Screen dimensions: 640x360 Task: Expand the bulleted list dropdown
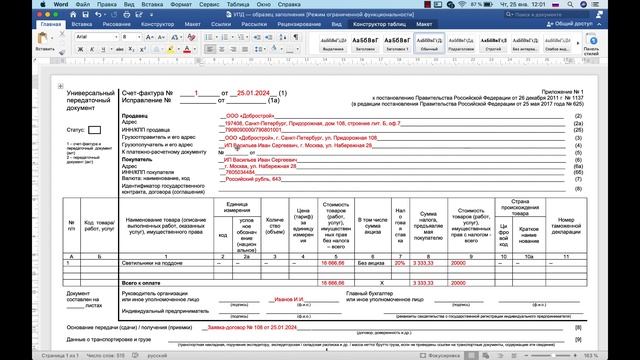[x=216, y=37]
